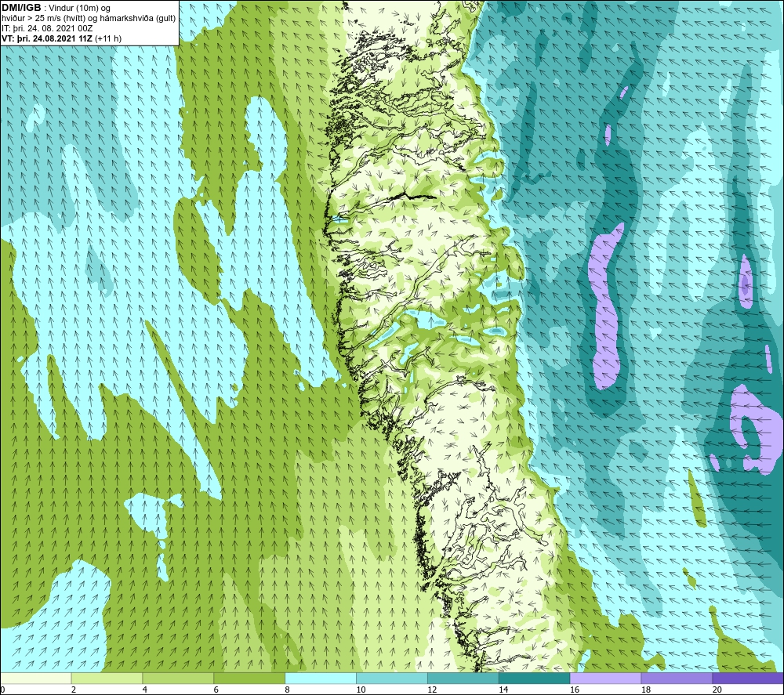Click the light green 2–4 m/s legend swatch
784x695 pixels.
107,678
